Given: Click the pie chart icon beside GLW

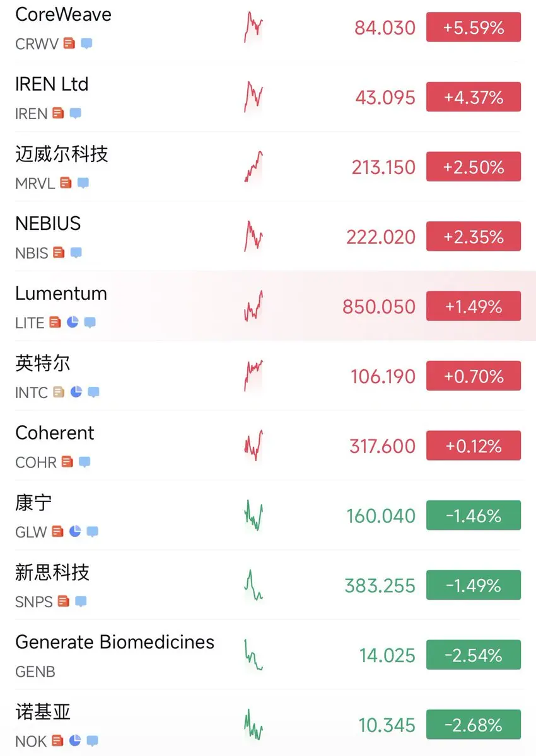Looking at the screenshot, I should click(x=75, y=532).
